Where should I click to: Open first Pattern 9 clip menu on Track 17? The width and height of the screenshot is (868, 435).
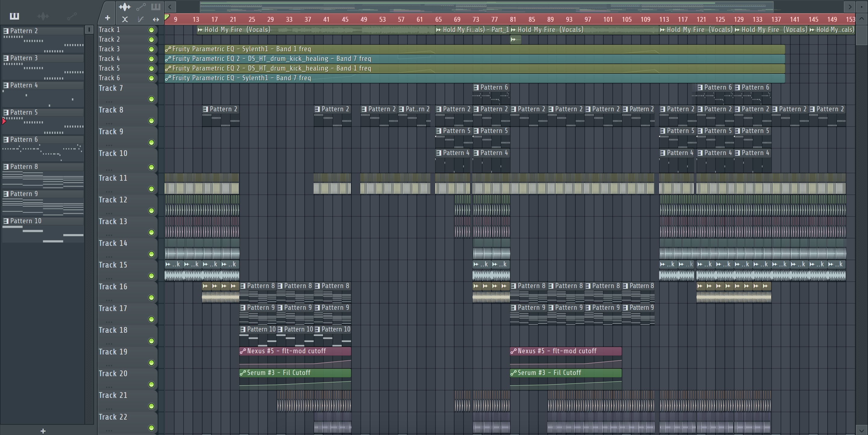point(243,308)
